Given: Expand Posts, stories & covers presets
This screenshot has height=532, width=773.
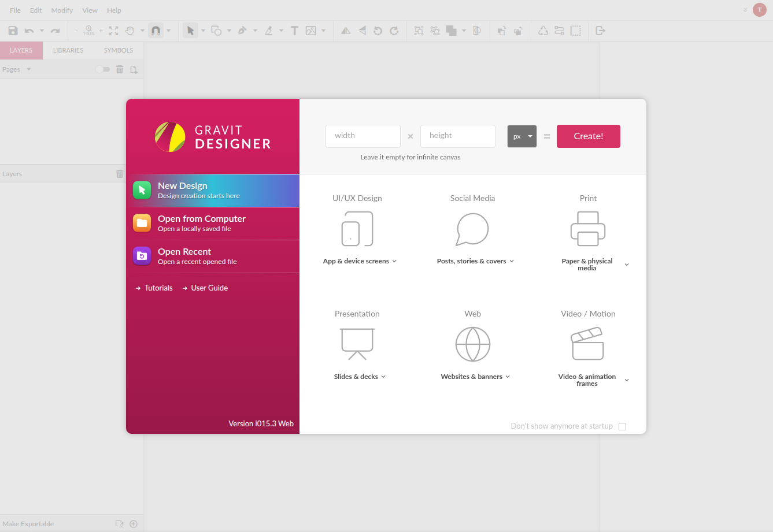Looking at the screenshot, I should coord(512,261).
